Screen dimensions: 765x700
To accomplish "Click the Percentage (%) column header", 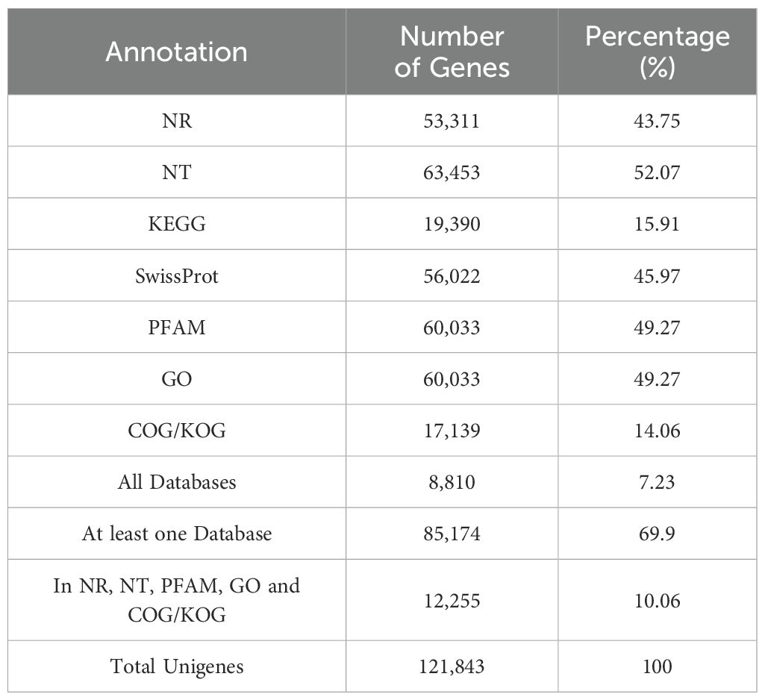I will click(x=657, y=51).
